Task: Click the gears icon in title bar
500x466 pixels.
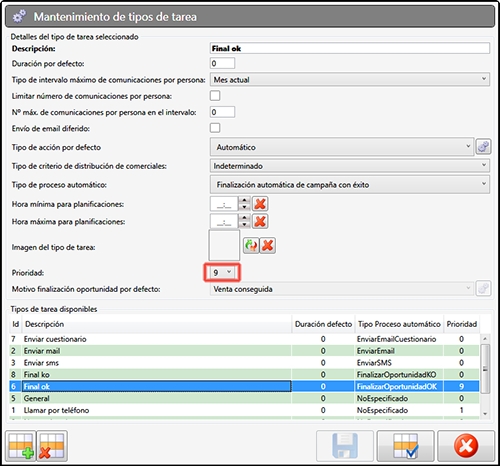Action: click(19, 16)
